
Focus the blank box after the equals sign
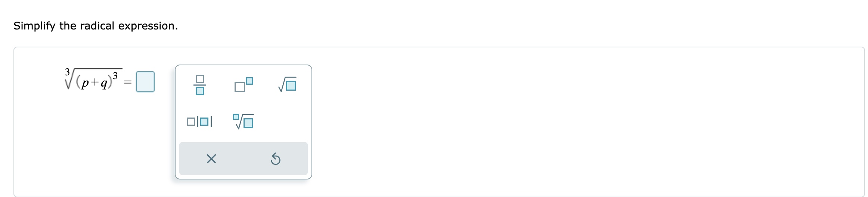click(x=145, y=82)
